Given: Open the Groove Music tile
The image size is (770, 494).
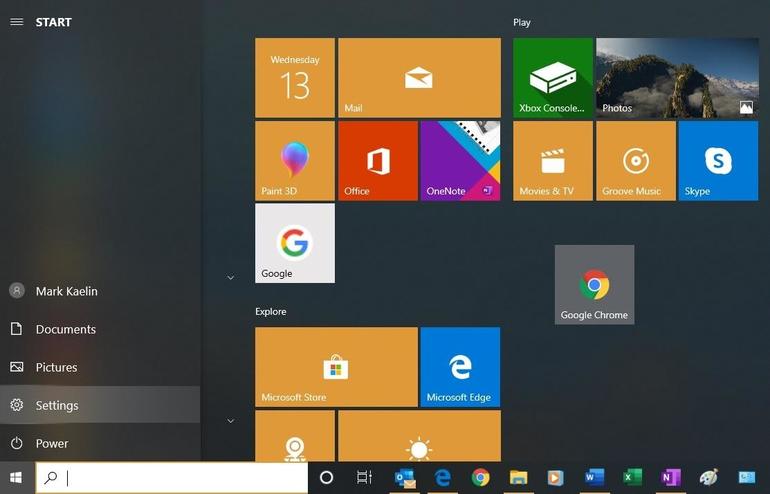Looking at the screenshot, I should 635,160.
